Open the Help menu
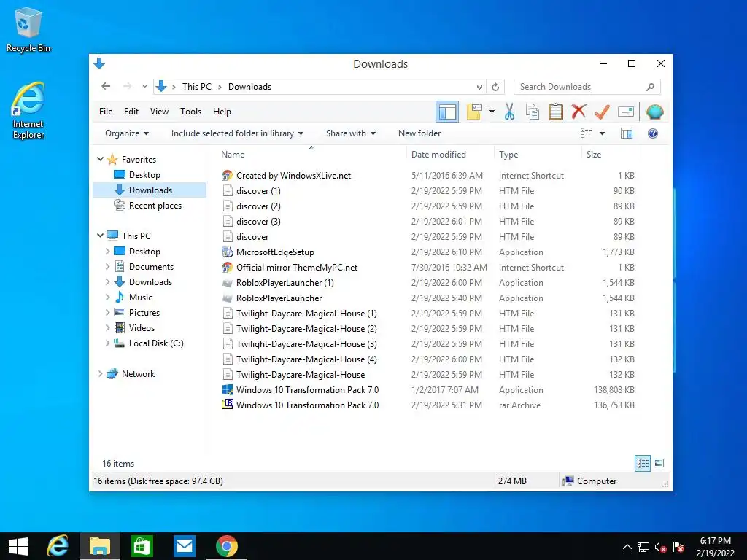The height and width of the screenshot is (560, 747). [x=222, y=112]
